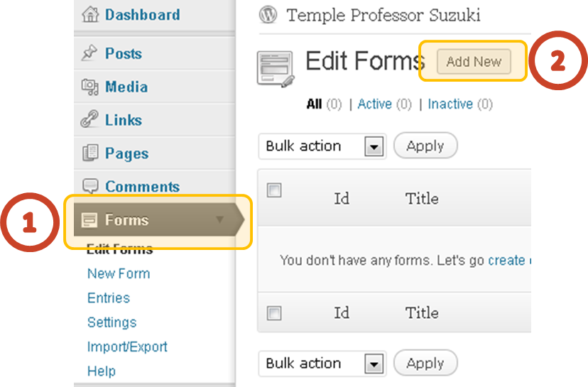This screenshot has width=588, height=387.
Task: Click the Posts pushpin icon
Action: pyautogui.click(x=89, y=53)
